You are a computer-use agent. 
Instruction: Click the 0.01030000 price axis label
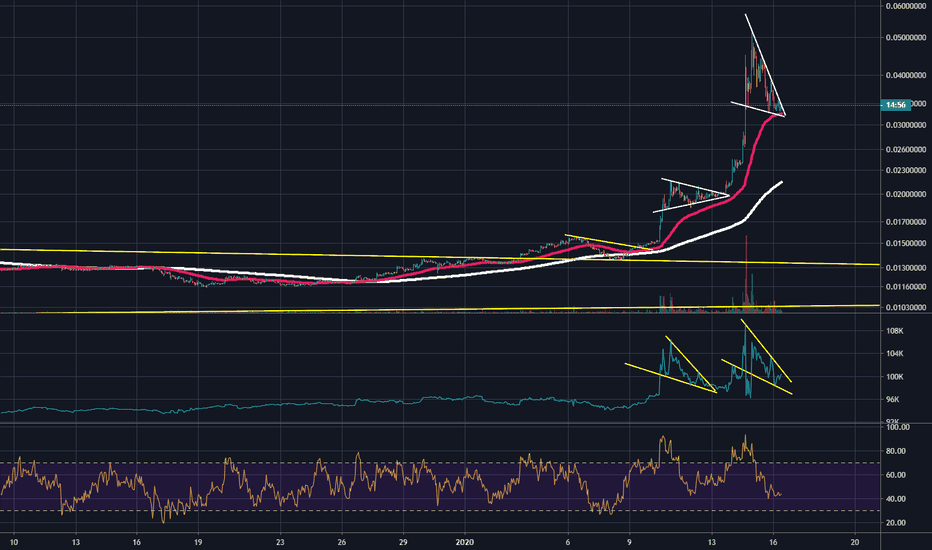coord(906,307)
